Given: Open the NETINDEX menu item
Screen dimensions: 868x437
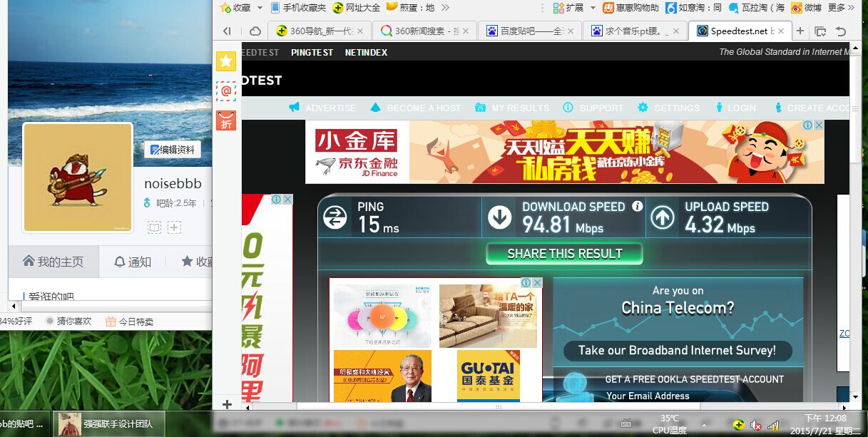Looking at the screenshot, I should pyautogui.click(x=366, y=52).
